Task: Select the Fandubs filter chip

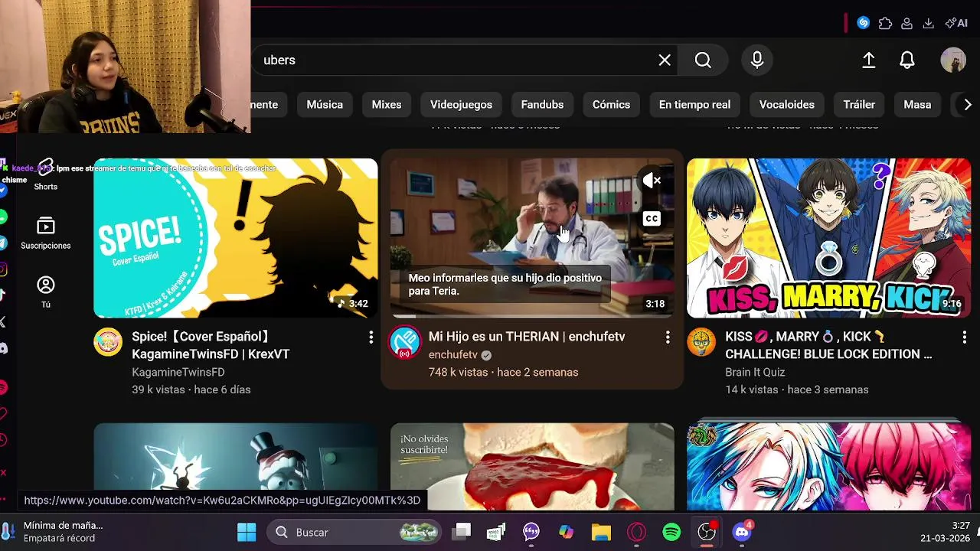Action: pos(542,105)
